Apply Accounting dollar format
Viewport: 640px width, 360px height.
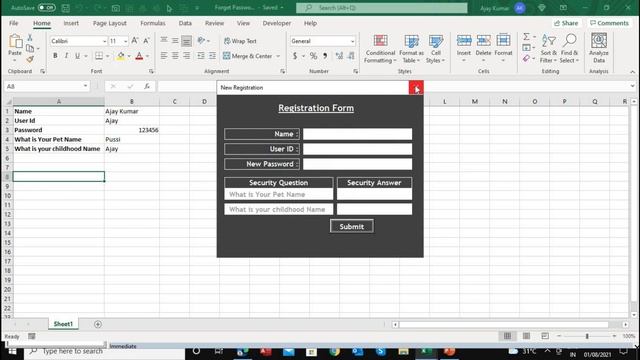pos(295,56)
